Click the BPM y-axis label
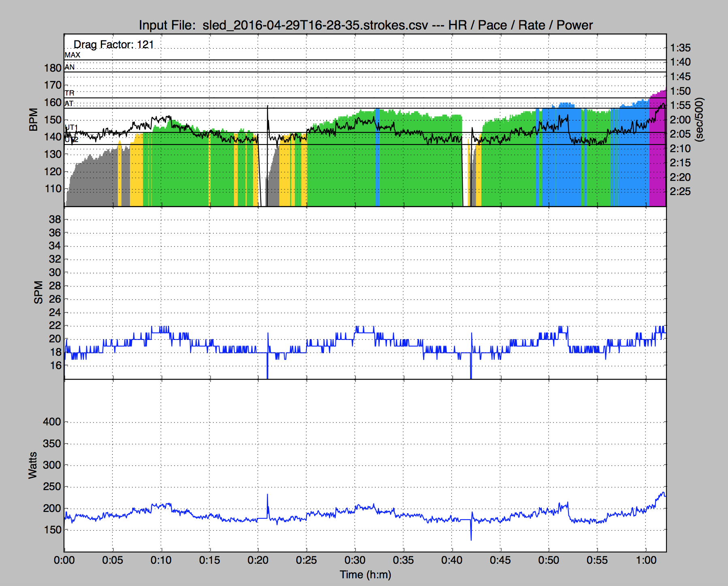728x586 pixels. (33, 120)
